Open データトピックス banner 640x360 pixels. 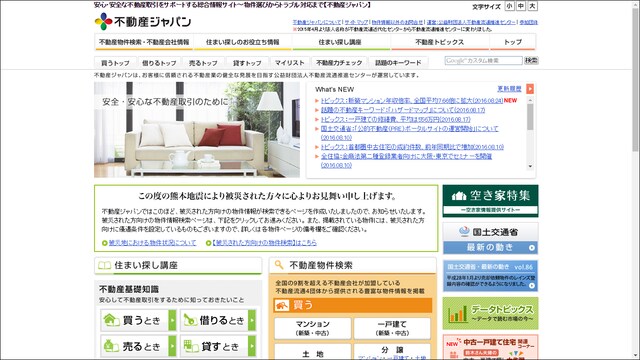pos(490,313)
